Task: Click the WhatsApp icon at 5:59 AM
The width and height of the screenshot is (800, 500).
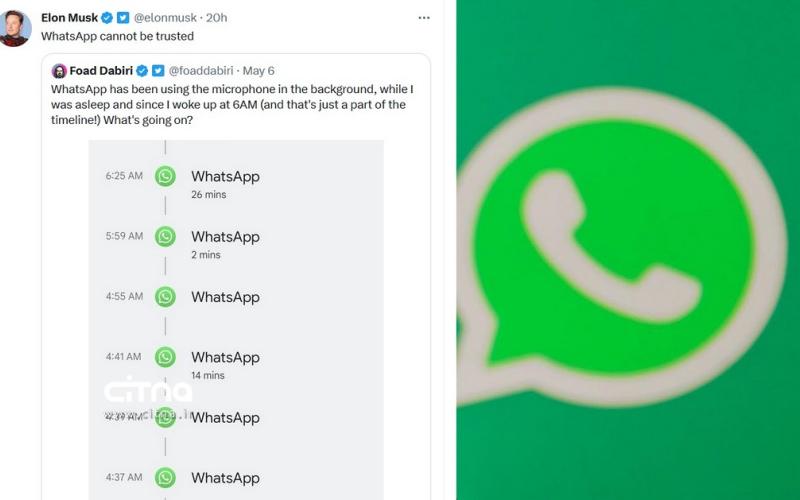Action: (165, 236)
